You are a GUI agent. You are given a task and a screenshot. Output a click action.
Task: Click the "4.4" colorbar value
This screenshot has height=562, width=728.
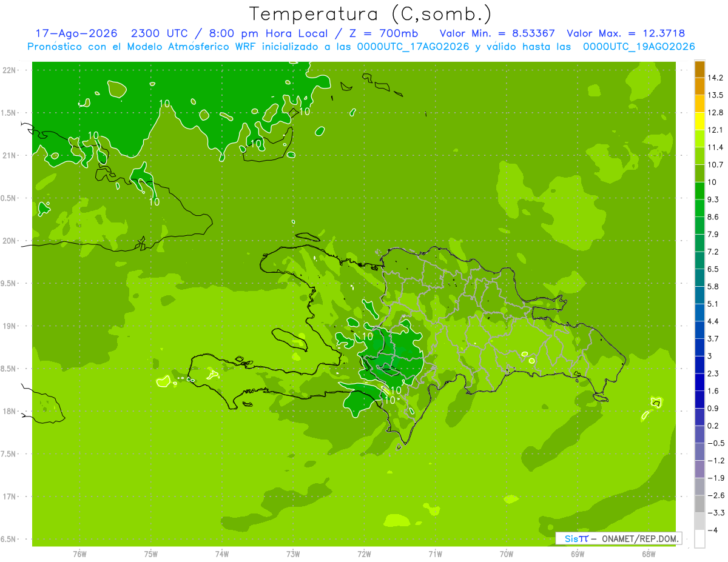click(713, 321)
